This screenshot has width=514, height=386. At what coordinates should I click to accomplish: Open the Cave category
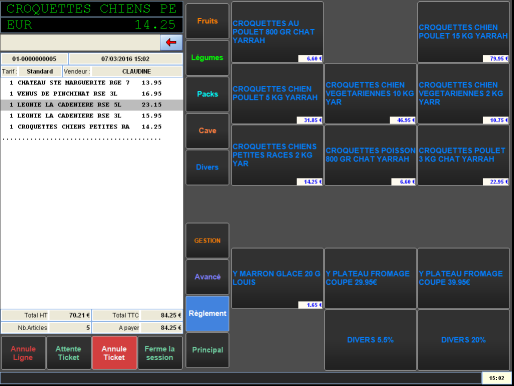pos(207,131)
